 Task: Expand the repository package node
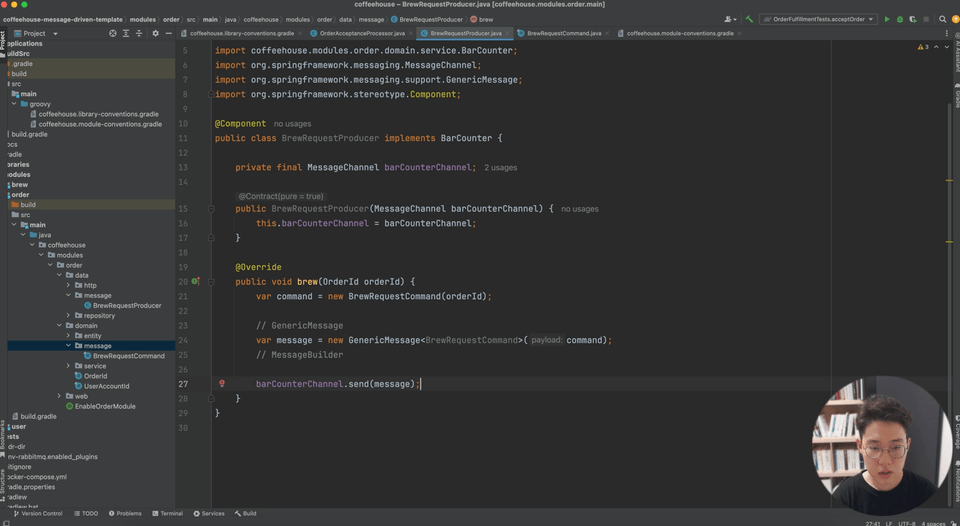69,315
